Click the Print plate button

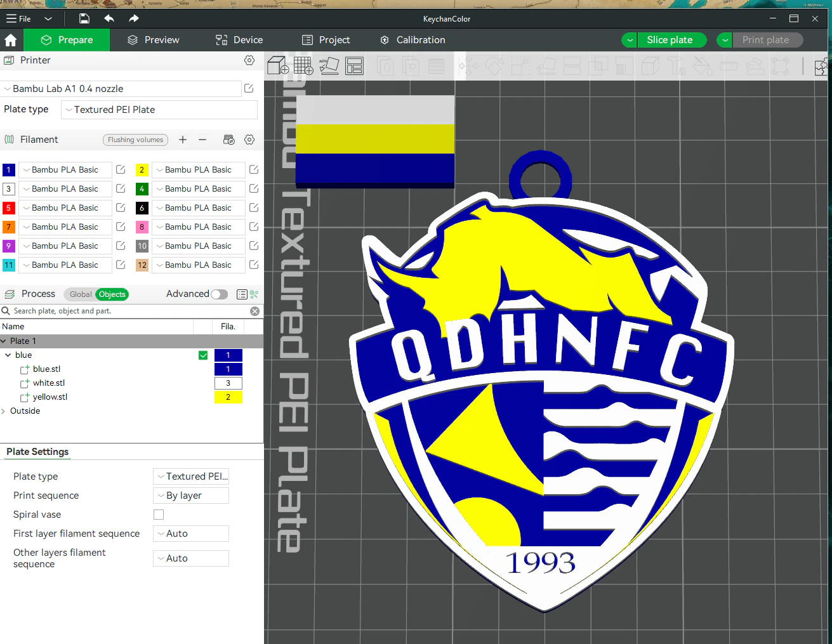tap(767, 40)
